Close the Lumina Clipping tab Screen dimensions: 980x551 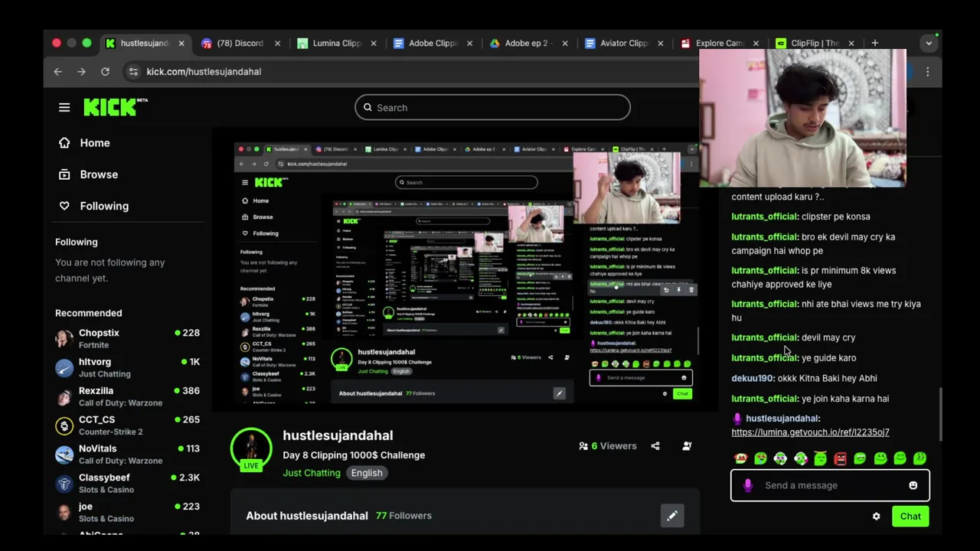pos(374,43)
